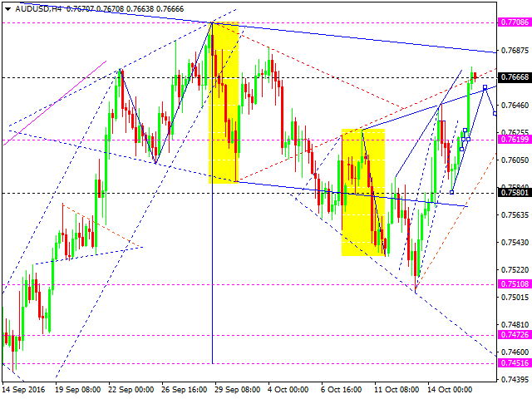Click the 0.75430 price scale value

tap(515, 242)
